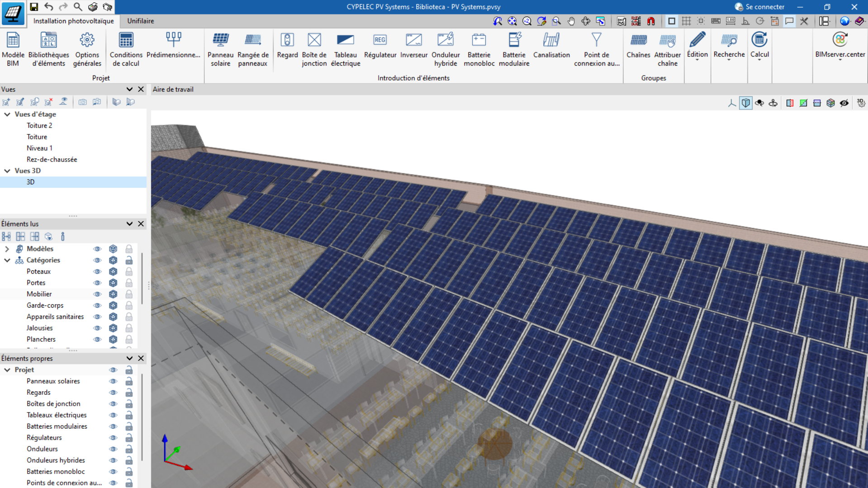Select the Toiture 2 floor view
868x488 pixels.
[x=39, y=125]
